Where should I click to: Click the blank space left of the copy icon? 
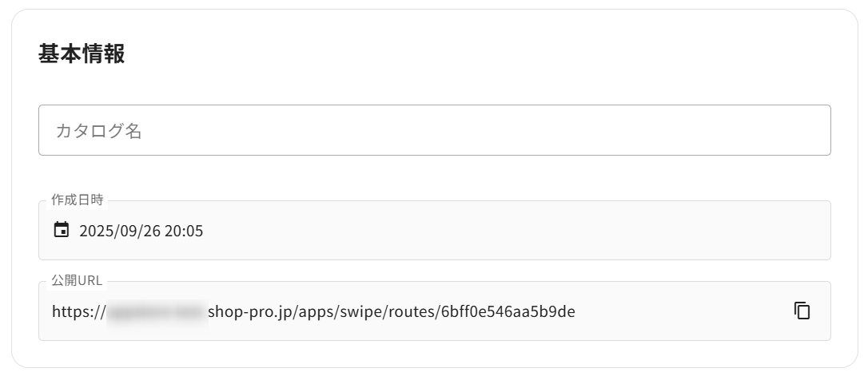pyautogui.click(x=687, y=311)
